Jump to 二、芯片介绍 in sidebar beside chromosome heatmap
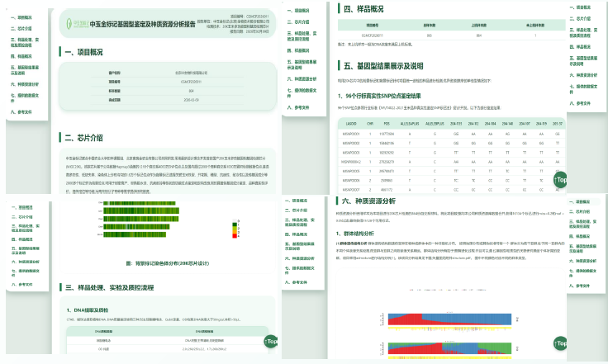This screenshot has width=608, height=364. (22, 217)
